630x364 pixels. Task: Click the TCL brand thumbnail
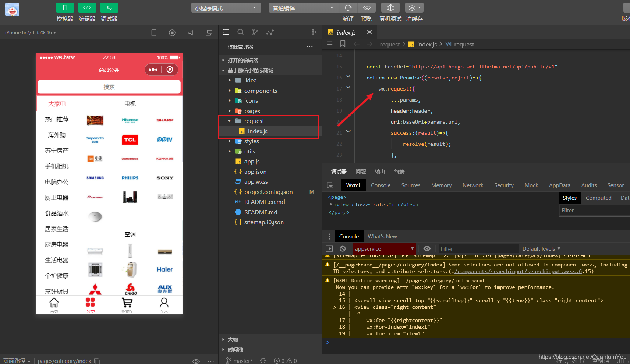coord(130,139)
